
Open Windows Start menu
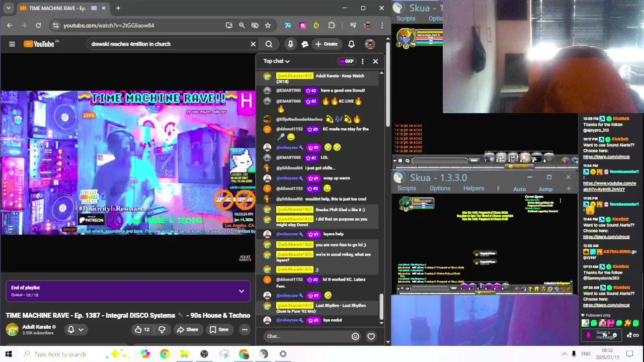point(9,354)
